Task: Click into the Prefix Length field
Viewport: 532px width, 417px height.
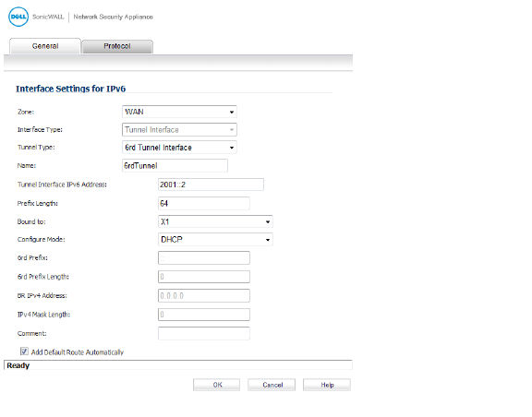Action: coord(204,203)
